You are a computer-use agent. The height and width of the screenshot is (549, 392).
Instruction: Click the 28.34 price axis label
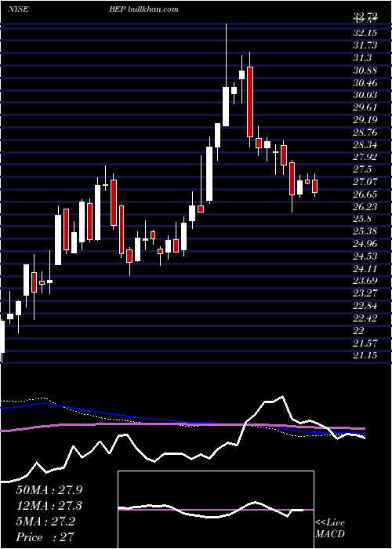click(x=365, y=145)
